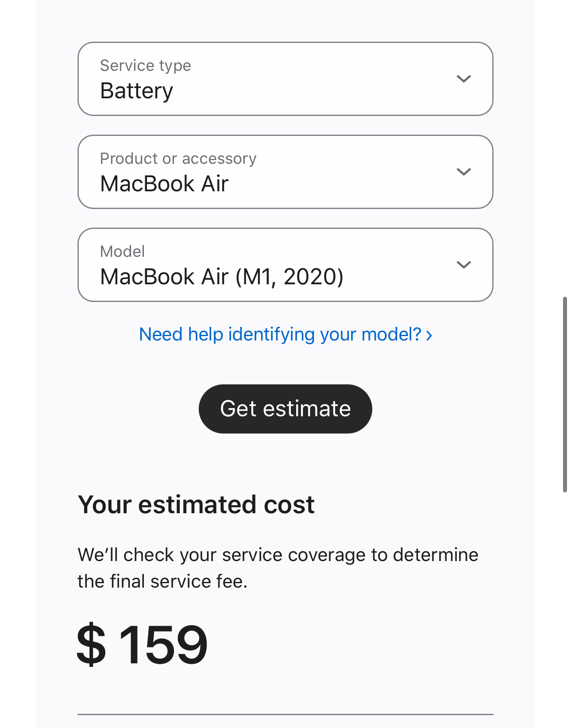Click the 'Service type' field label

coord(145,66)
